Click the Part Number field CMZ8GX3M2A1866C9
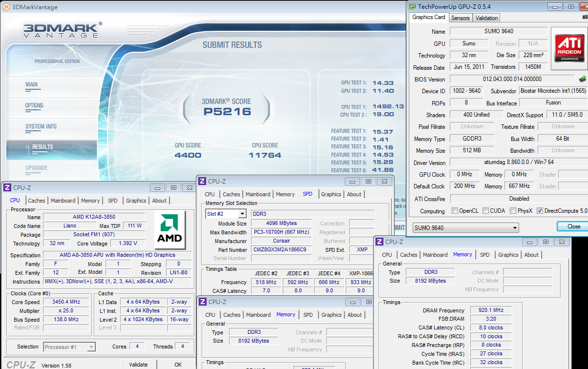The image size is (588, 369). (281, 250)
